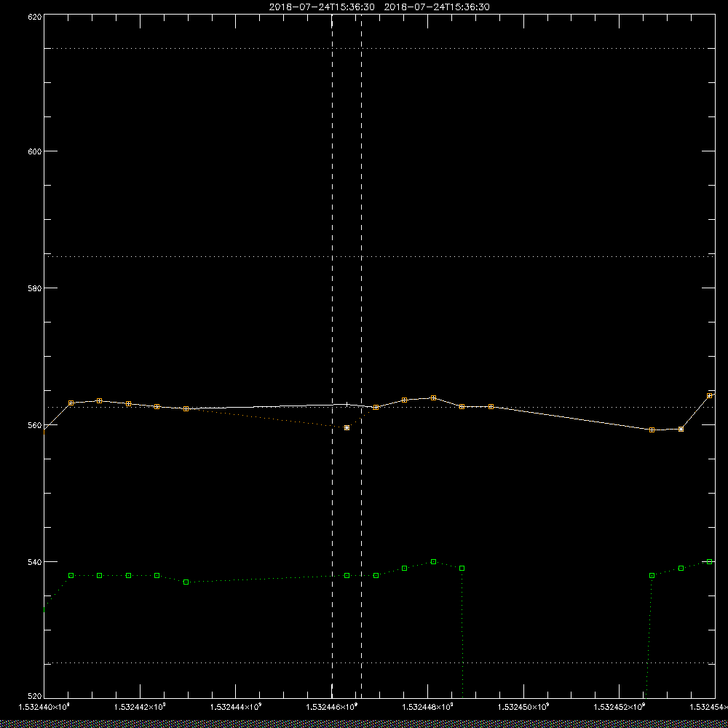Screen dimensions: 728x728
Task: Click the 1.532452×10⁹ x-axis label
Action: point(620,707)
